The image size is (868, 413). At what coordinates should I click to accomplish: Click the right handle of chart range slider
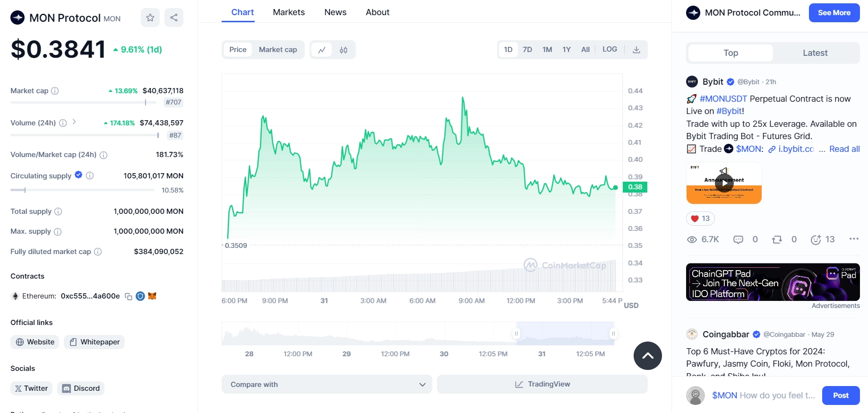tap(613, 334)
